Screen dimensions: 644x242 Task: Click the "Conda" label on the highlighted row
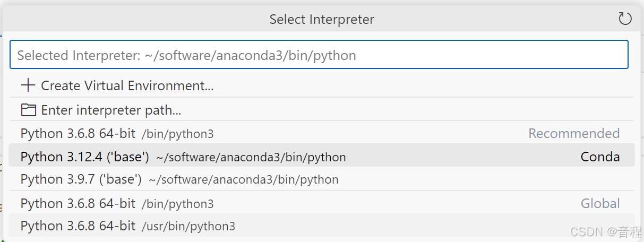(600, 157)
